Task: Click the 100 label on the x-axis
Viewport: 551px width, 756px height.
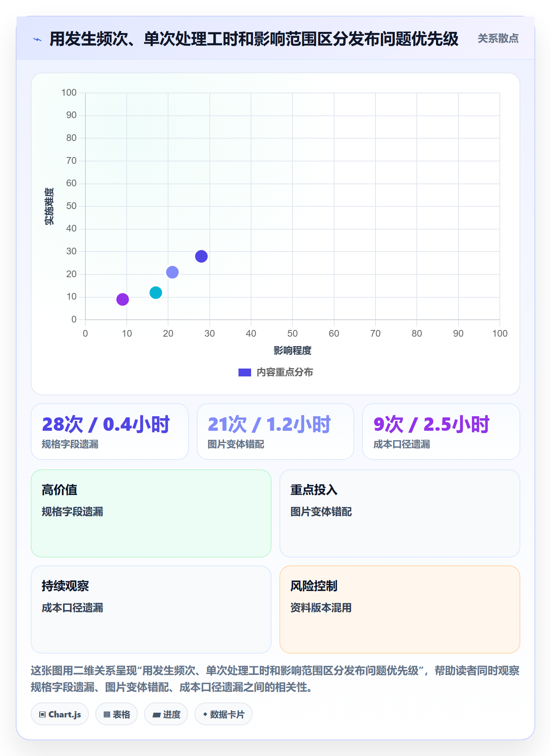Action: coord(500,334)
